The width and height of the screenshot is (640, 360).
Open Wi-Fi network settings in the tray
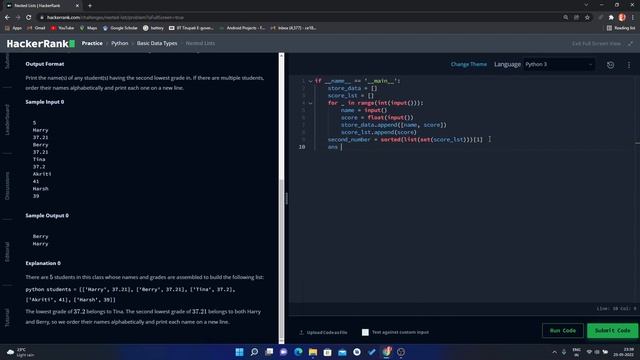589,352
